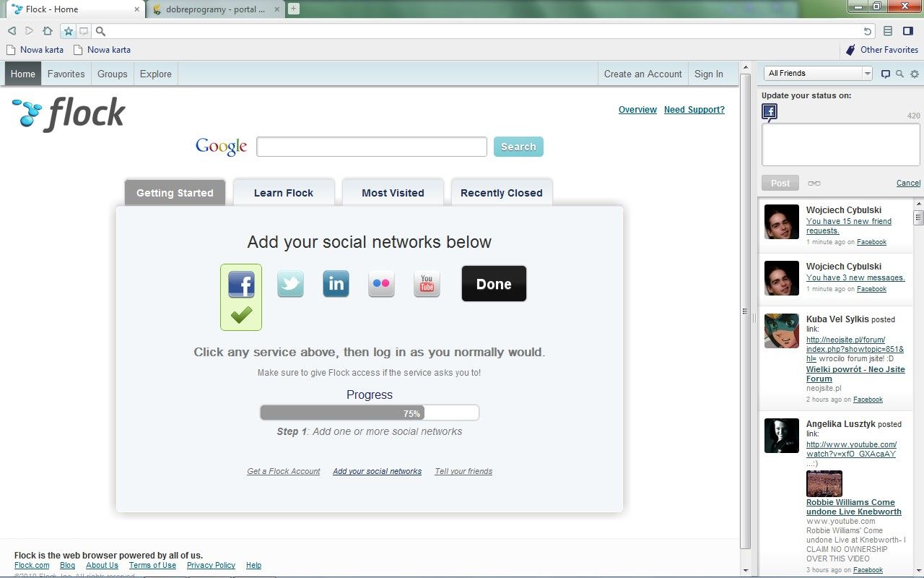Viewport: 924px width, 578px height.
Task: Open Groups in the nav bar
Action: coord(113,74)
